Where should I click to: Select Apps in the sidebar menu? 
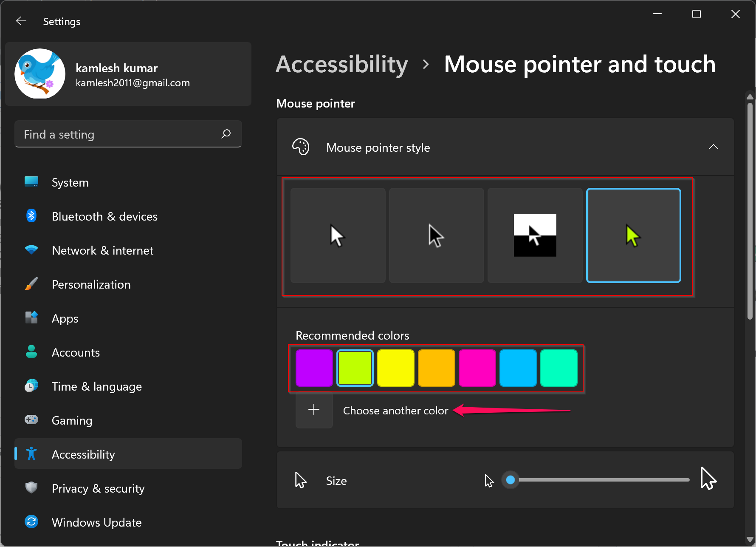[x=65, y=318]
